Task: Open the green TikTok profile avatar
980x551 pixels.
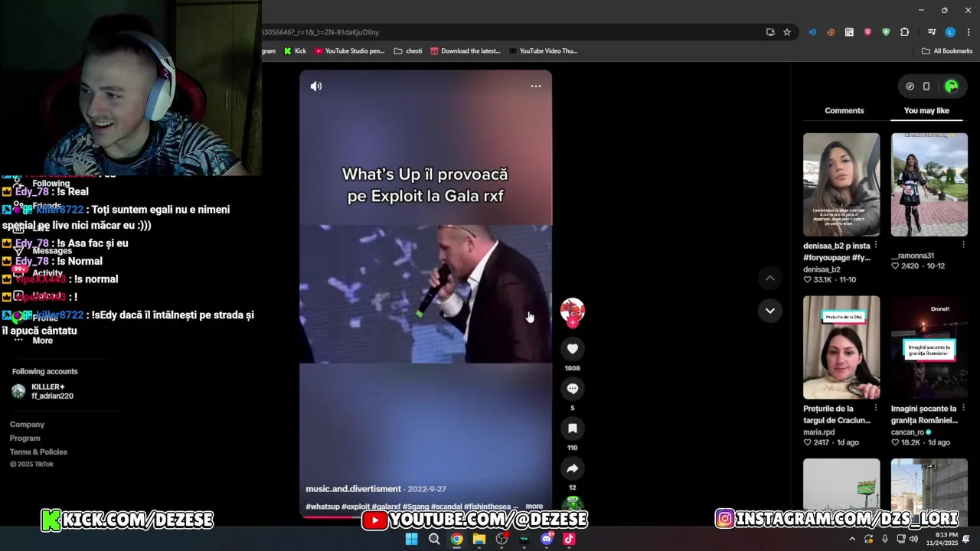Action: 952,86
